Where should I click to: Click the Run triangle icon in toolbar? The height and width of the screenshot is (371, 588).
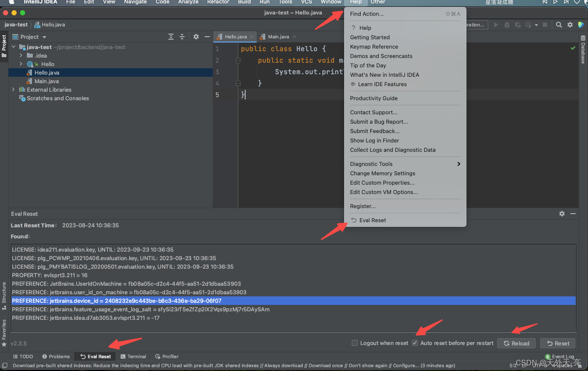coord(496,25)
